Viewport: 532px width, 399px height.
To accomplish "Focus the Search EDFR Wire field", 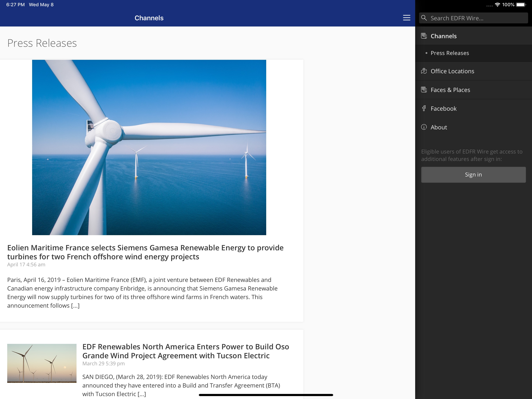I will 473,18.
